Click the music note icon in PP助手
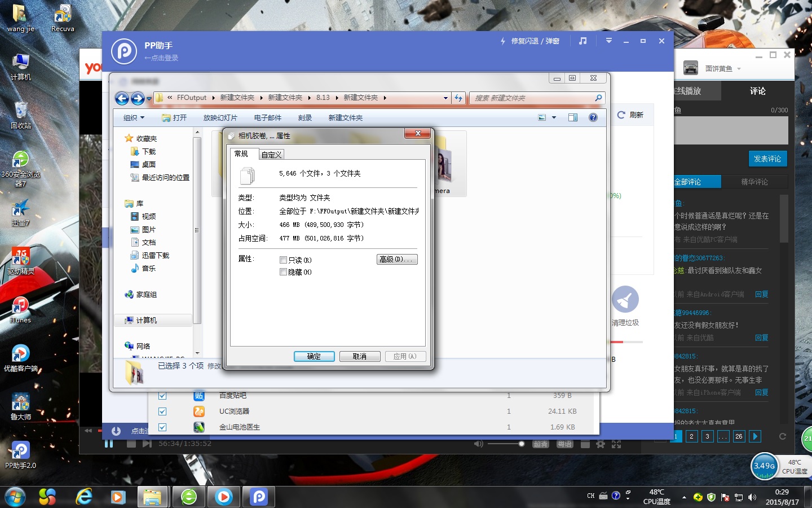812x508 pixels. click(x=582, y=41)
